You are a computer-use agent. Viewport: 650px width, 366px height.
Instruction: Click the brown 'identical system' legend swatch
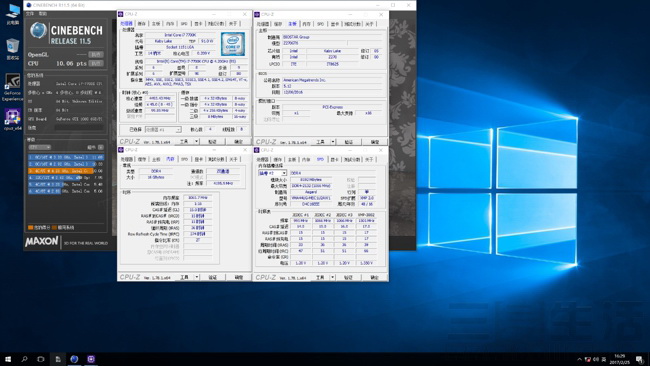pos(54,227)
